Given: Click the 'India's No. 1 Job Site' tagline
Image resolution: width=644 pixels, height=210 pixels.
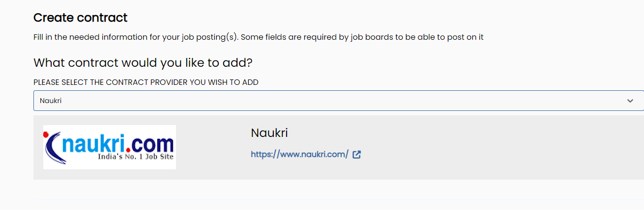Looking at the screenshot, I should click(x=136, y=157).
